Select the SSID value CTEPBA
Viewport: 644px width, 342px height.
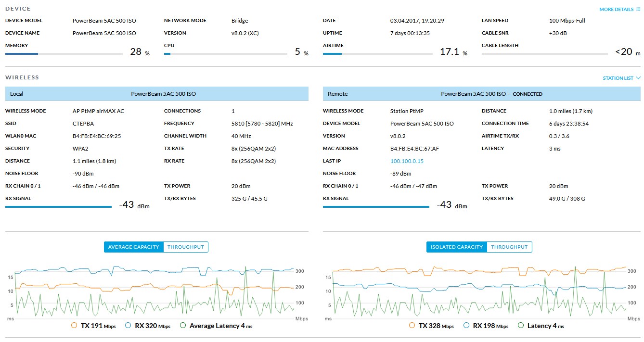(83, 124)
